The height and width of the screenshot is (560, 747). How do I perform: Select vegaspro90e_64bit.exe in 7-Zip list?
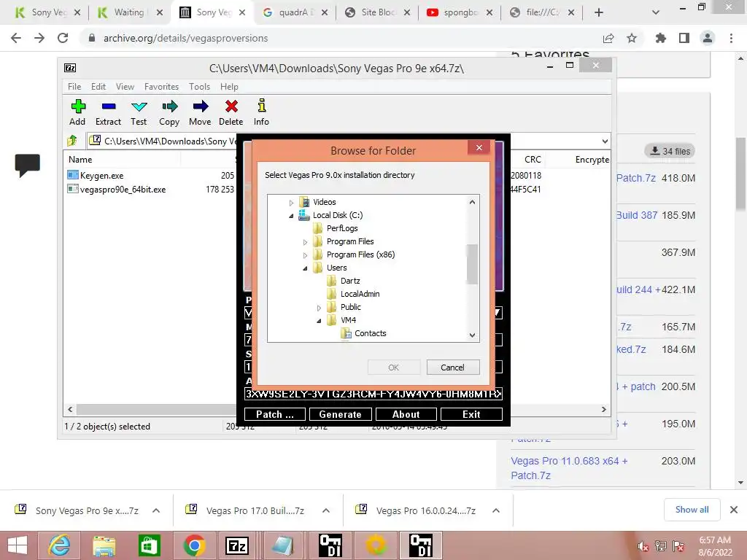[123, 190]
